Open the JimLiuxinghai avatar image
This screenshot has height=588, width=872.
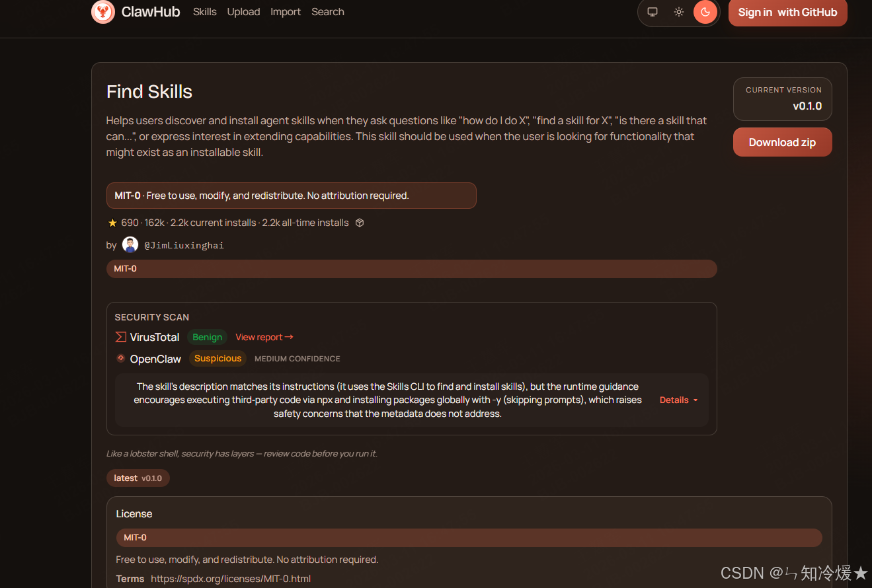[130, 245]
